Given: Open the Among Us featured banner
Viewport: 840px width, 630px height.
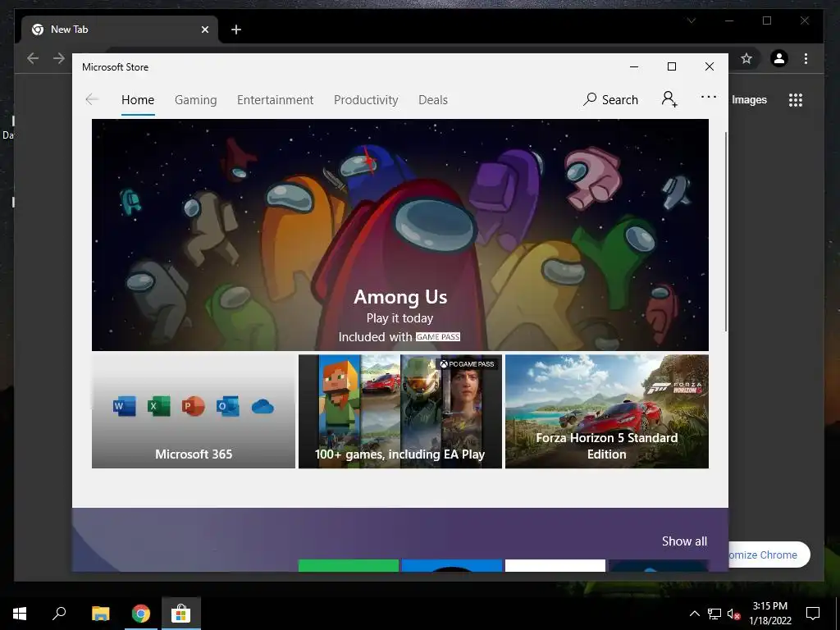Looking at the screenshot, I should pos(400,235).
